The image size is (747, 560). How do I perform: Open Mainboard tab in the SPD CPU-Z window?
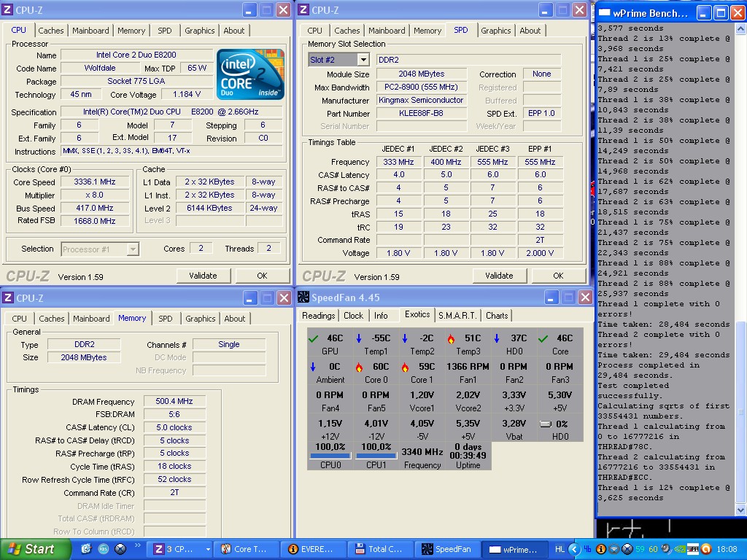pos(387,31)
